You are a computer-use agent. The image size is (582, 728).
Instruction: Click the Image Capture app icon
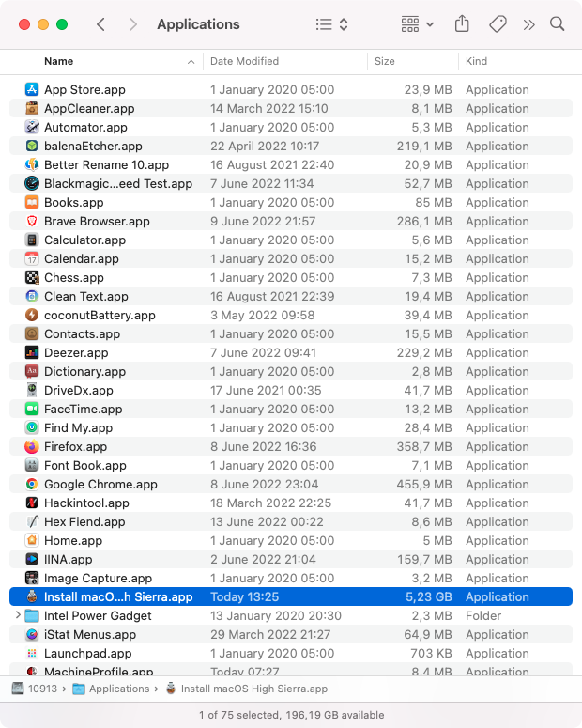click(x=32, y=578)
